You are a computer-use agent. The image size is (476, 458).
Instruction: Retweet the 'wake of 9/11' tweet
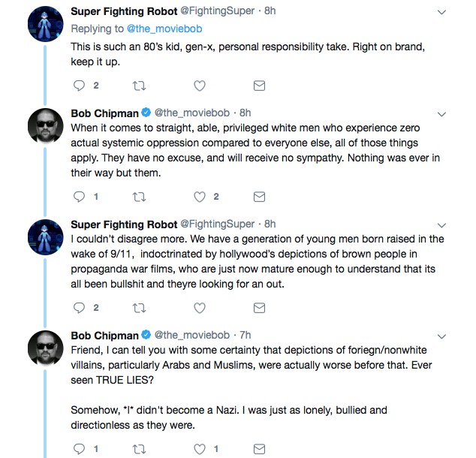pyautogui.click(x=140, y=308)
